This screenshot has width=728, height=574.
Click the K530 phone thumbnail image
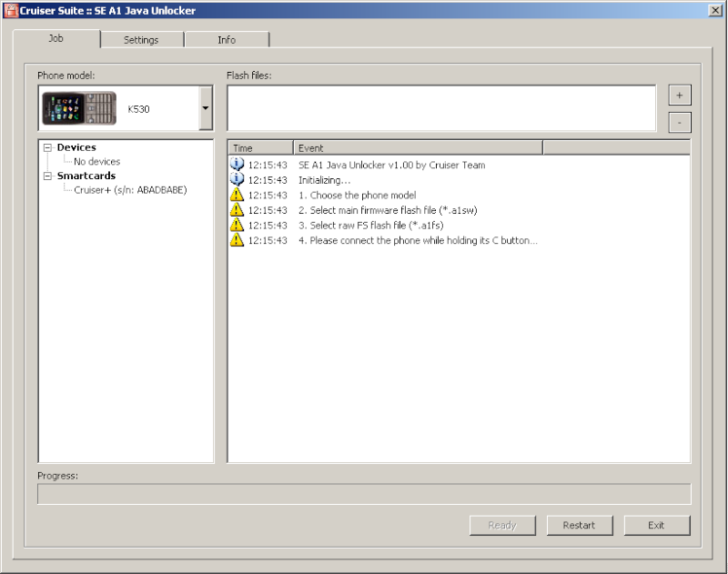(x=79, y=108)
